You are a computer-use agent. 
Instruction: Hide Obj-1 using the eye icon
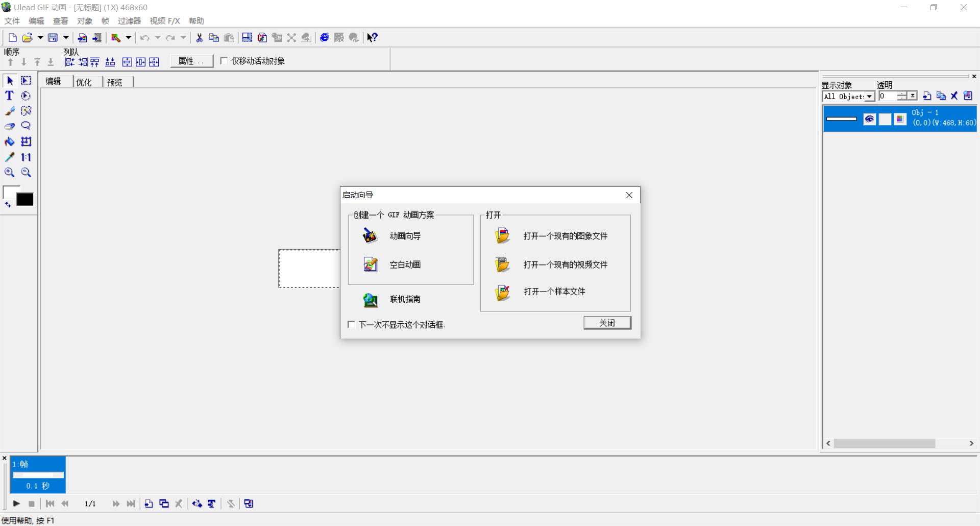869,119
